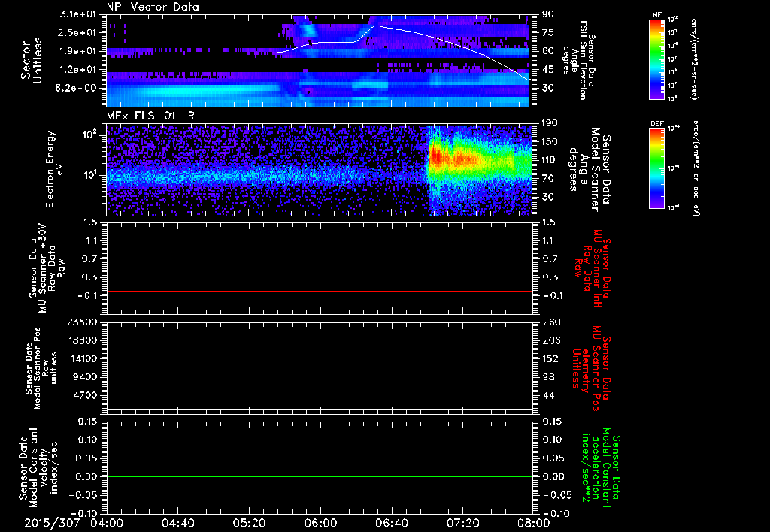The width and height of the screenshot is (770, 532).
Task: Click the "9400" scanner position tick label
Action: pos(85,377)
